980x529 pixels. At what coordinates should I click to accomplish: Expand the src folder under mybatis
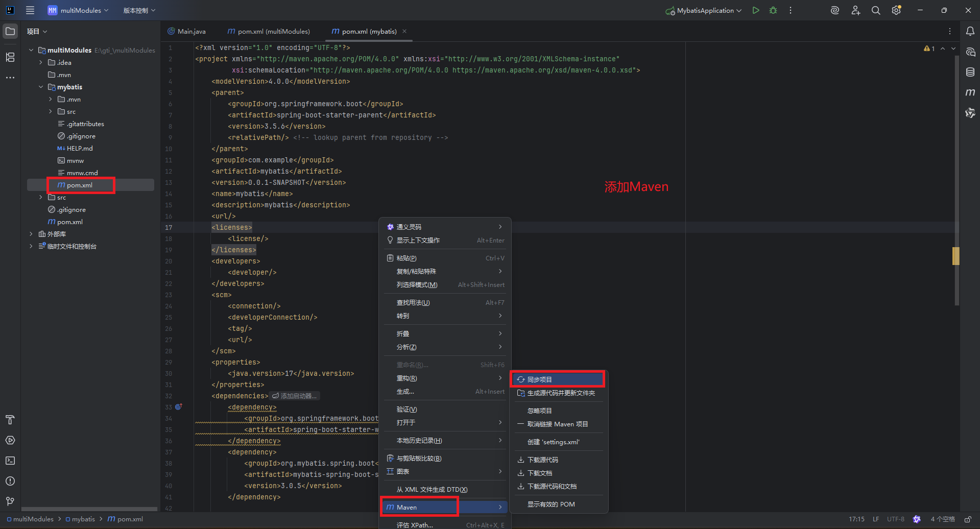click(x=50, y=111)
